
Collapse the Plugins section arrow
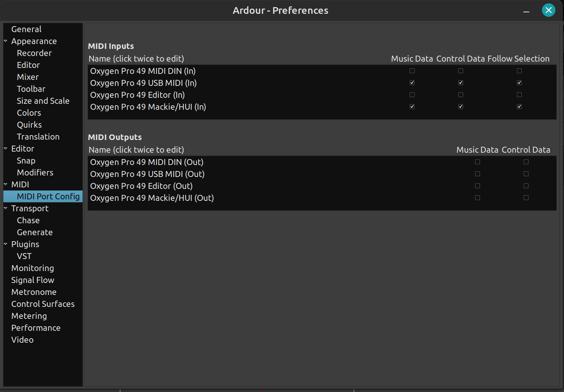click(6, 244)
